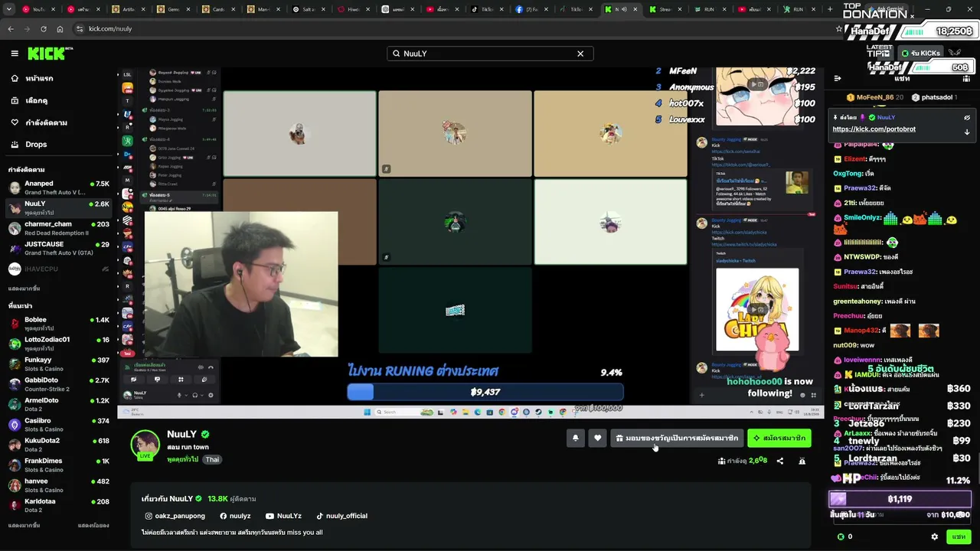Open the kick.com/portobrot pinned link

874,129
